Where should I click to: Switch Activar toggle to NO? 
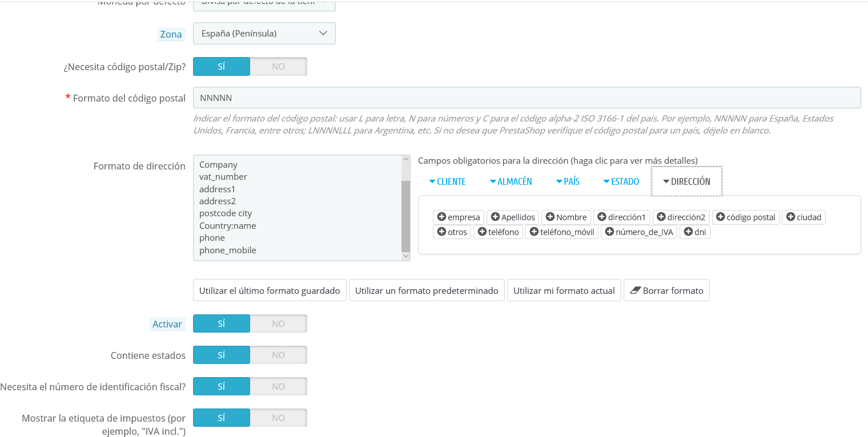(x=278, y=323)
